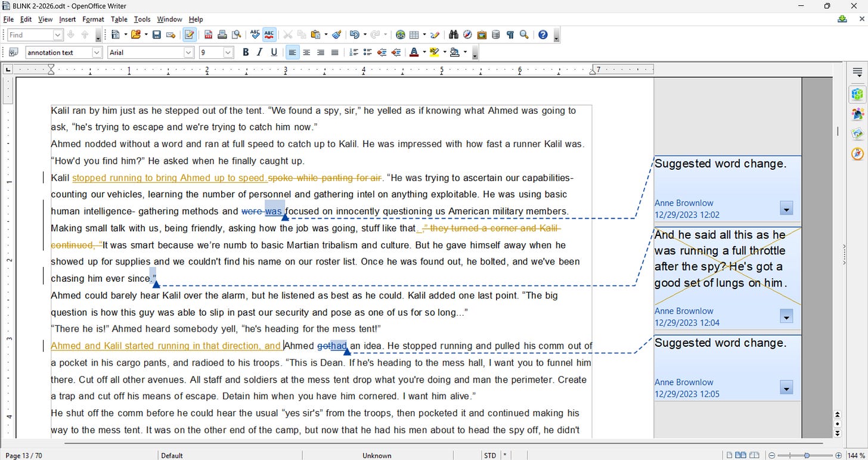Screen dimensions: 868x460
Task: Open sidebar Properties cube icon
Action: point(857,94)
